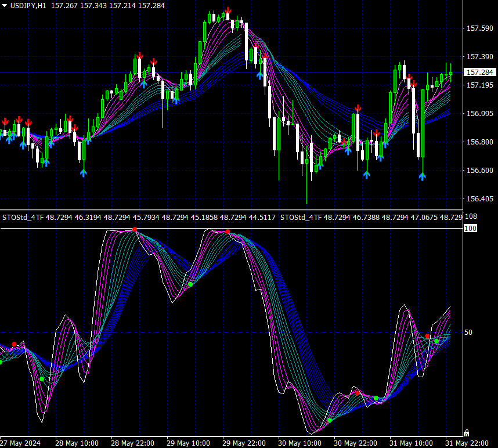Click price scale value 156.405

(x=479, y=199)
